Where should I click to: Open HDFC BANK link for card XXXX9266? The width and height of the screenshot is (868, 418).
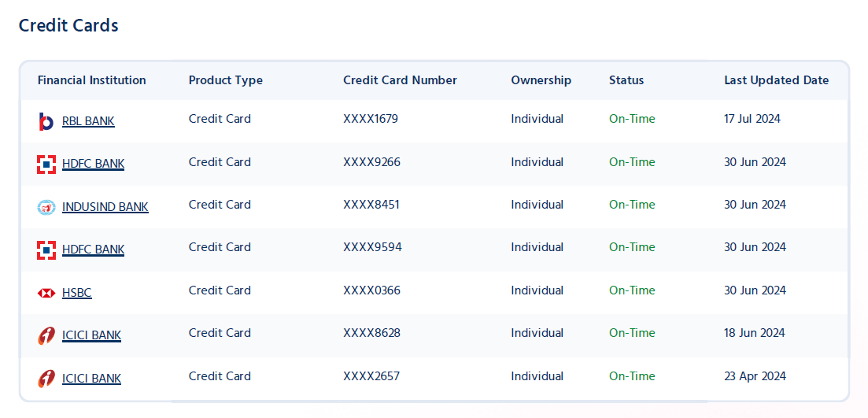[94, 165]
